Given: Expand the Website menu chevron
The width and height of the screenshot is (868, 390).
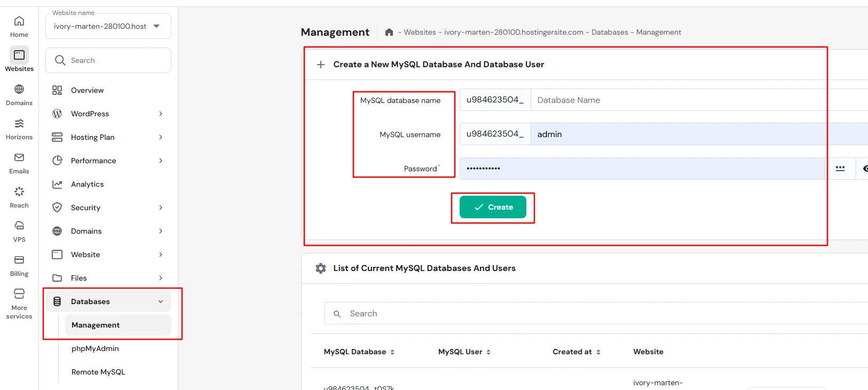Looking at the screenshot, I should click(x=161, y=254).
